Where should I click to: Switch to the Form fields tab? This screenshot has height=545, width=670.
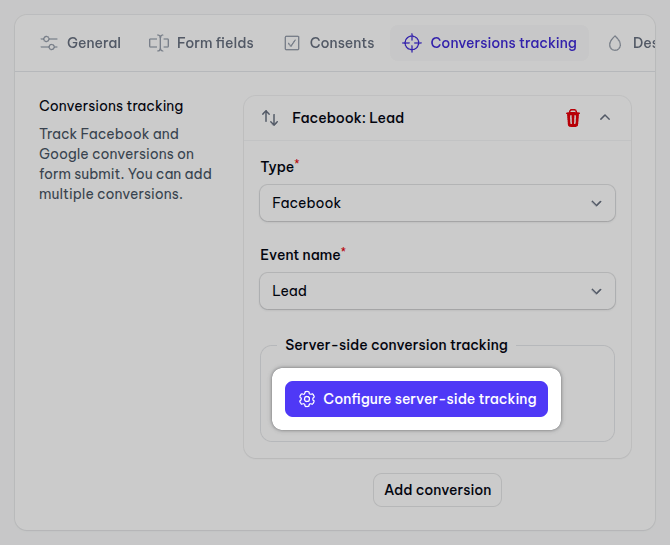point(201,43)
